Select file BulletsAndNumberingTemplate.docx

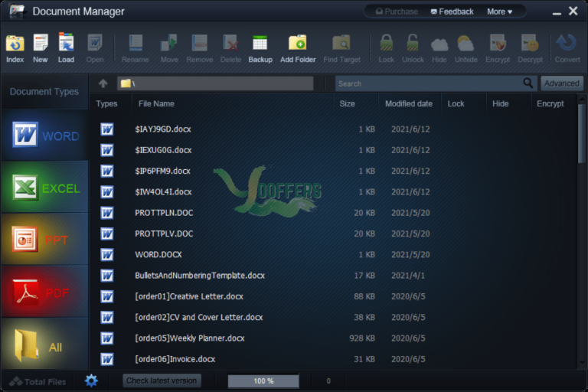(200, 276)
